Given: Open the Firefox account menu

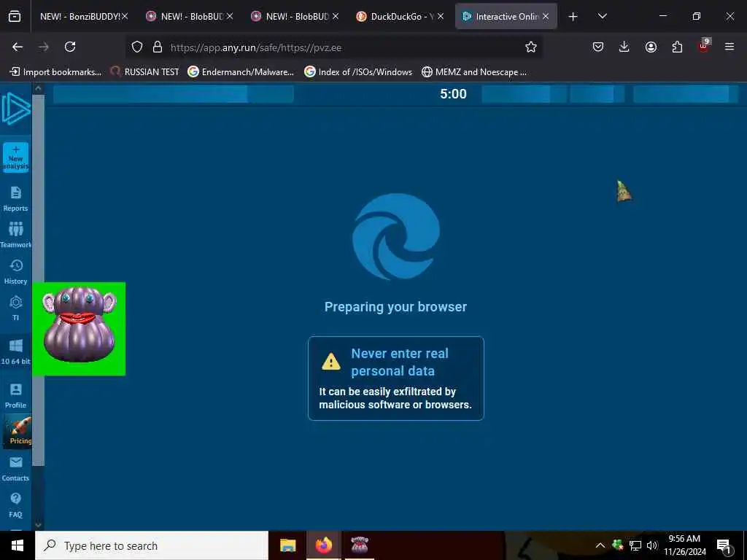Looking at the screenshot, I should (x=651, y=47).
